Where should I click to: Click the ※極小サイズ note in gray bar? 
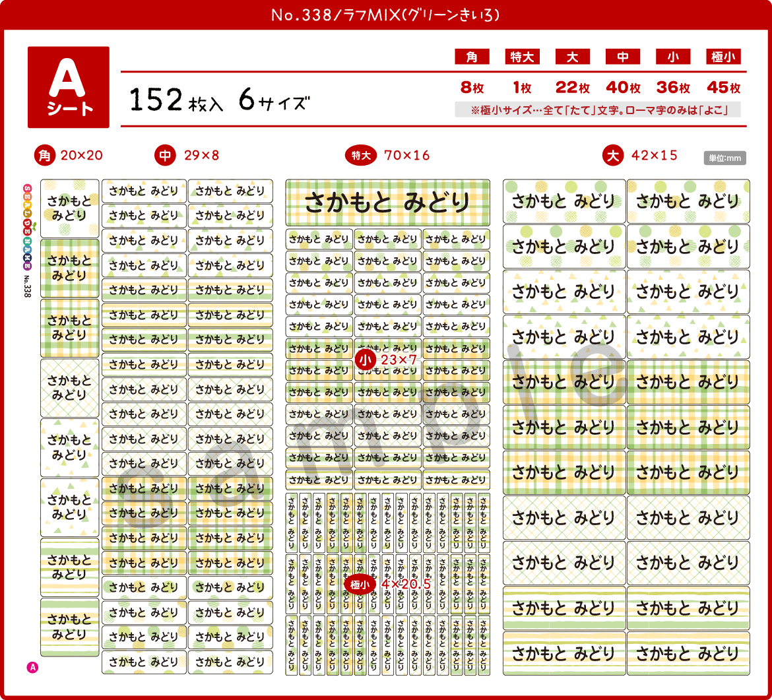[598, 110]
